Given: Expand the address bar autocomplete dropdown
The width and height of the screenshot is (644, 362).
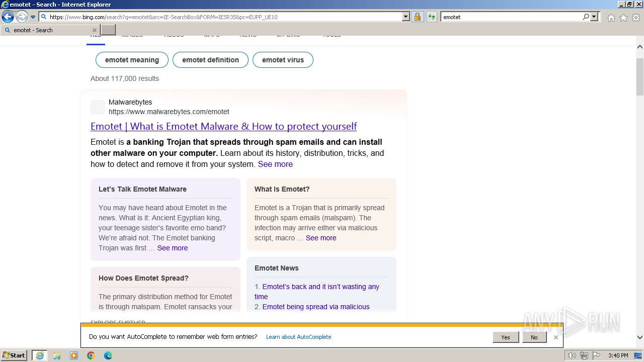Looking at the screenshot, I should click(x=406, y=17).
